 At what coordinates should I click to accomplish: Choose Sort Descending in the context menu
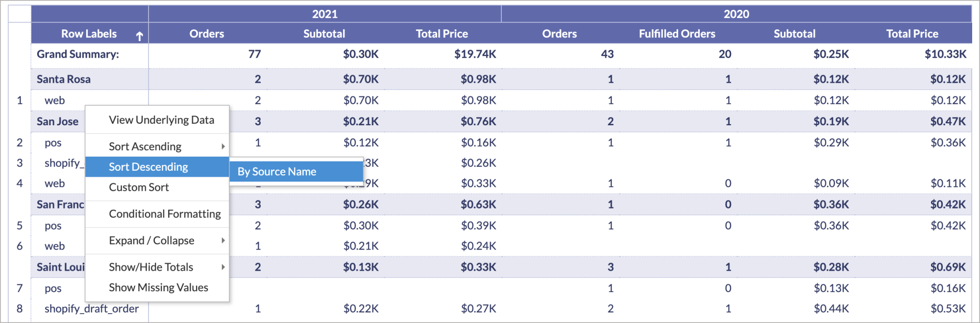pos(148,167)
